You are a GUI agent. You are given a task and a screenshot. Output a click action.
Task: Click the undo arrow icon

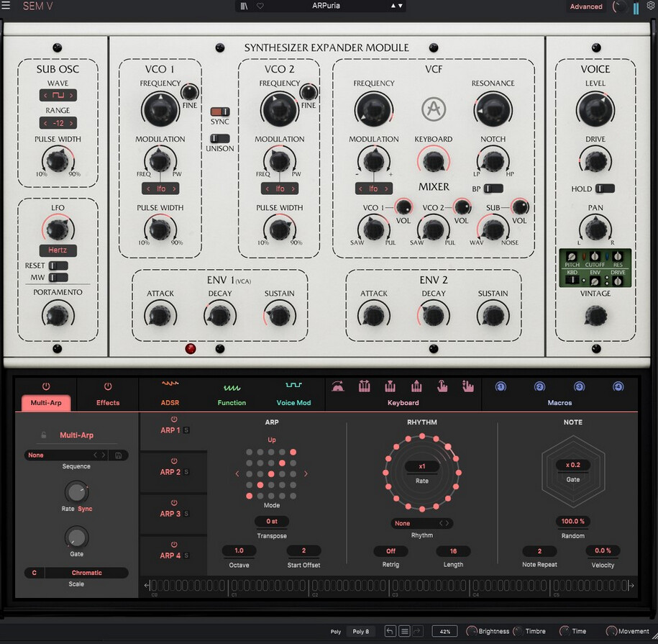(x=390, y=631)
